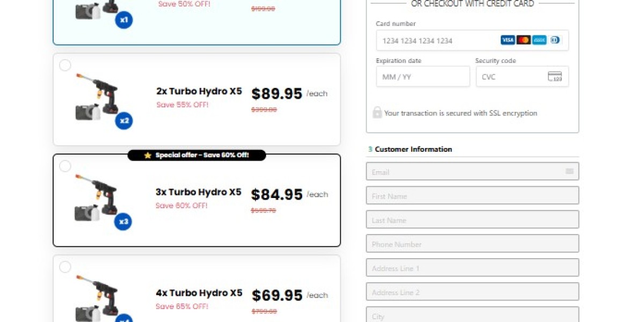
Task: Click the American Express icon
Action: tap(539, 40)
